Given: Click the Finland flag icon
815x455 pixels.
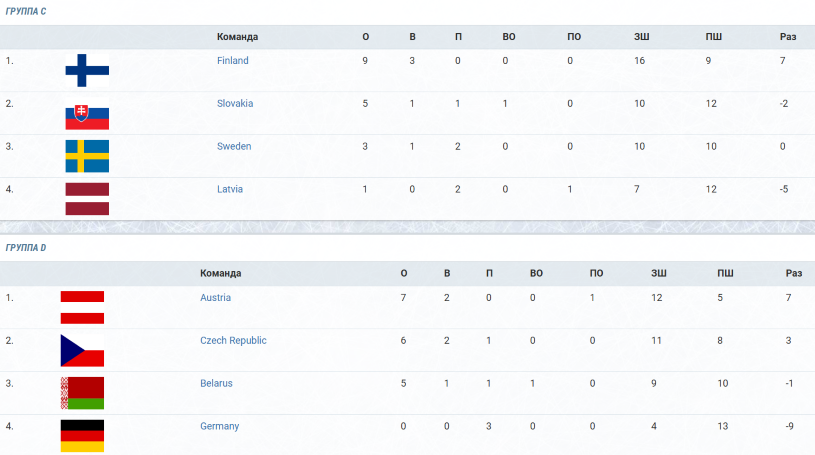Looking at the screenshot, I should tap(87, 70).
